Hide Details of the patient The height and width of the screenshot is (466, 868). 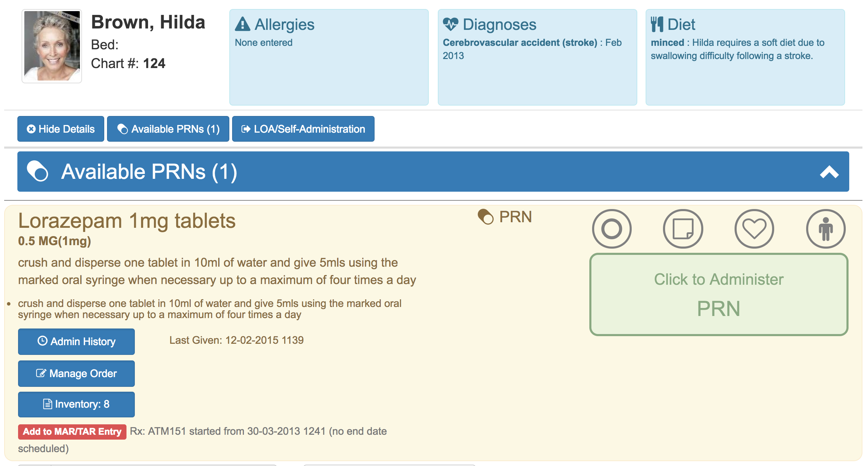click(x=61, y=129)
